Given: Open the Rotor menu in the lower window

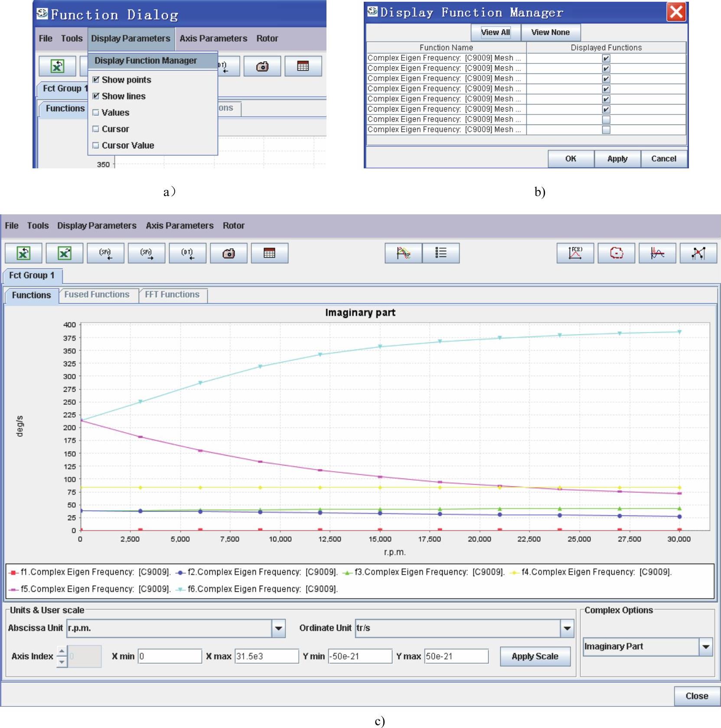Looking at the screenshot, I should [x=233, y=226].
